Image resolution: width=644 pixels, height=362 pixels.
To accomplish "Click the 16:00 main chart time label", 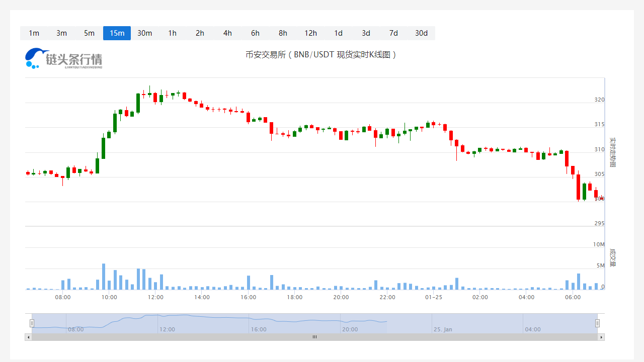I will point(248,297).
